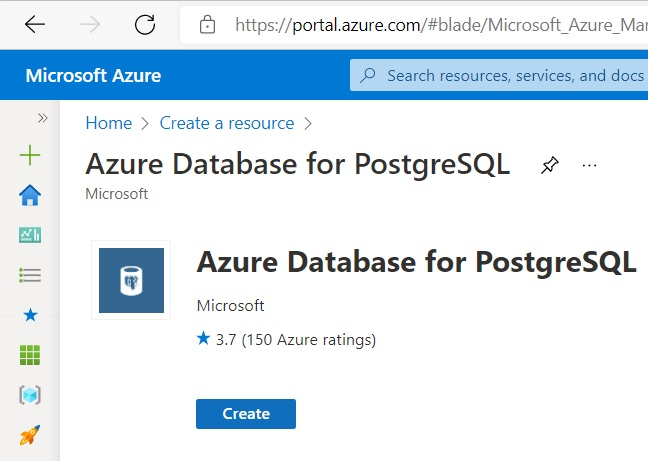Click the browser back arrow

[35, 25]
